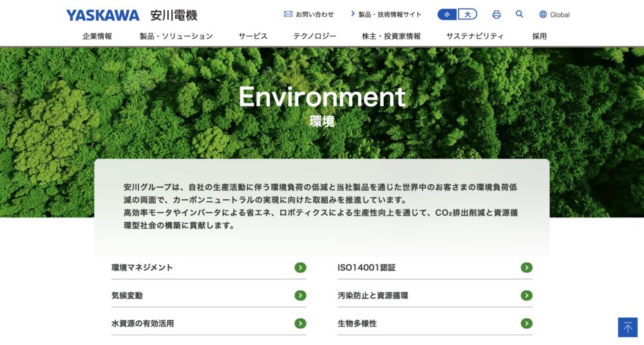Viewport: 644px width, 345px height.
Task: Set font size to small (小)
Action: [x=447, y=14]
